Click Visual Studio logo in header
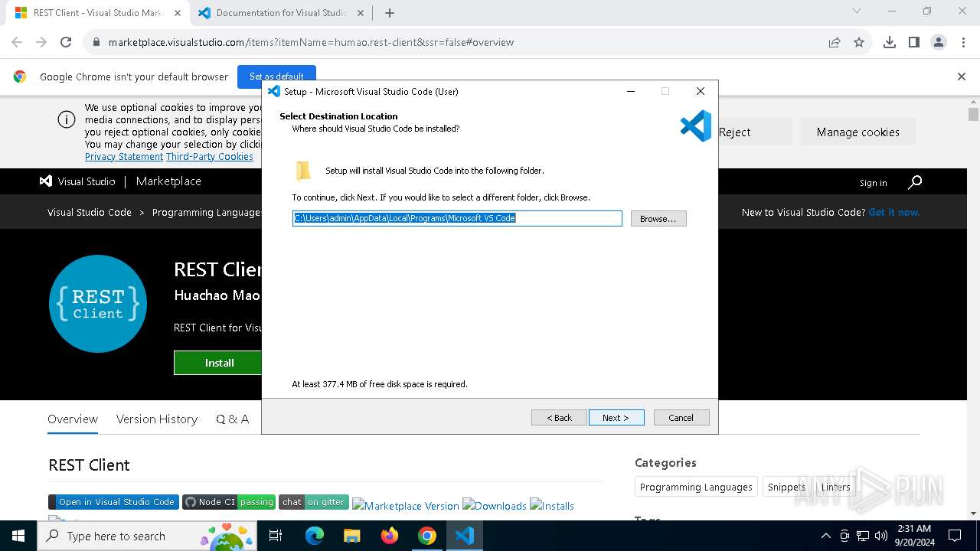The image size is (980, 551). point(77,181)
